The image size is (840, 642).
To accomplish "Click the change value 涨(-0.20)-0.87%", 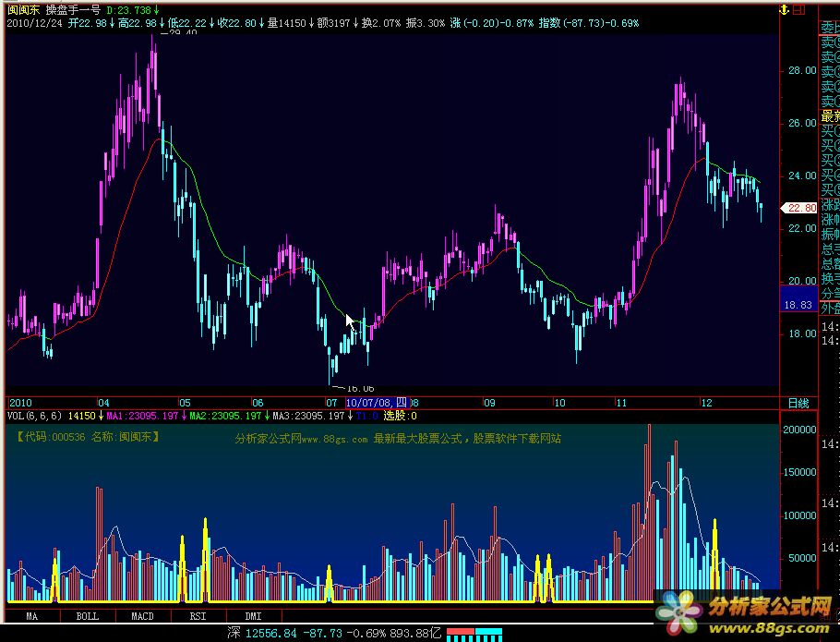I will pyautogui.click(x=492, y=24).
